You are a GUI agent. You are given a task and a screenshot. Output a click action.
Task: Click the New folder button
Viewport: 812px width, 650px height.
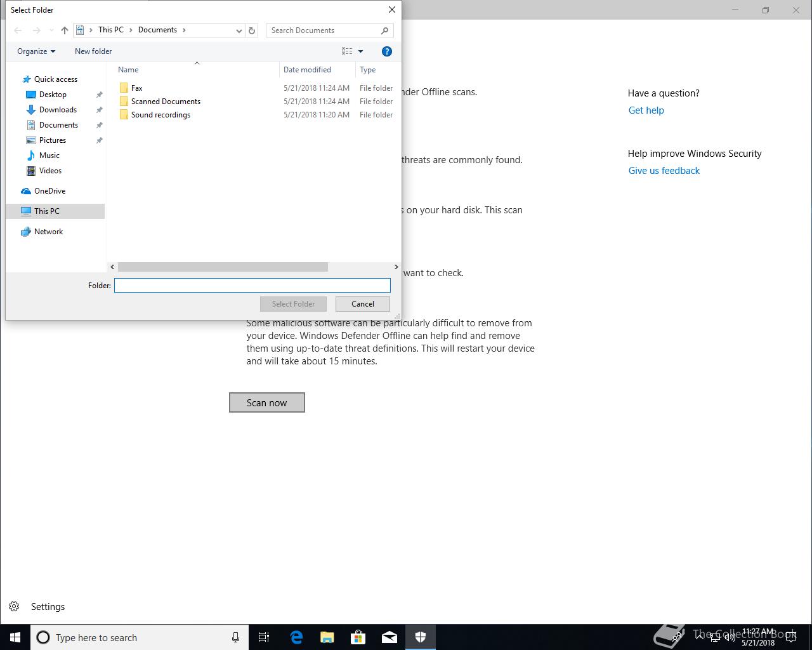(x=93, y=51)
